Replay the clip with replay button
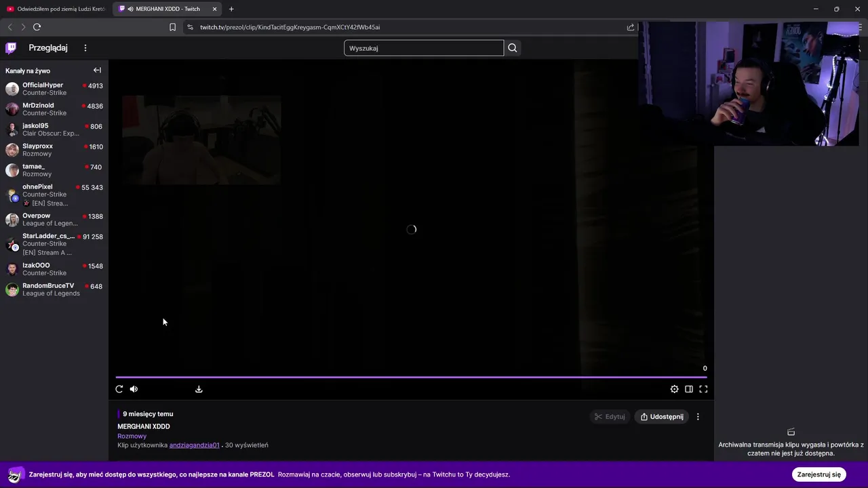 click(x=119, y=389)
